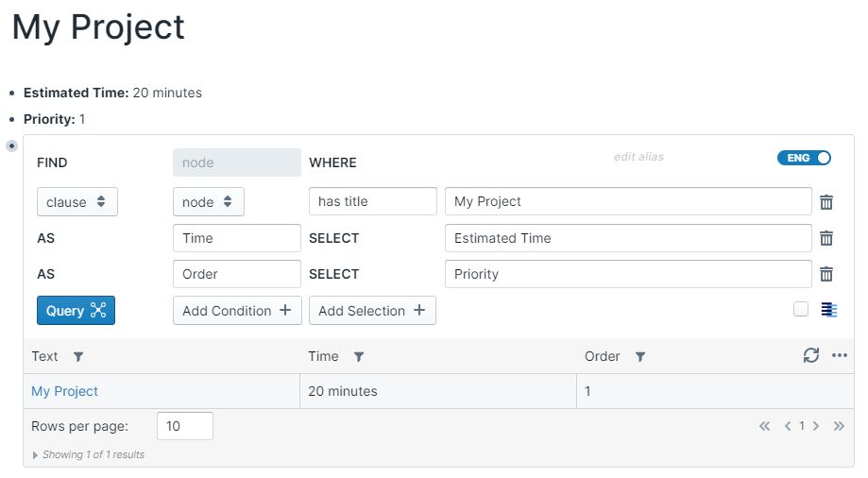Run the Query button

(x=76, y=311)
